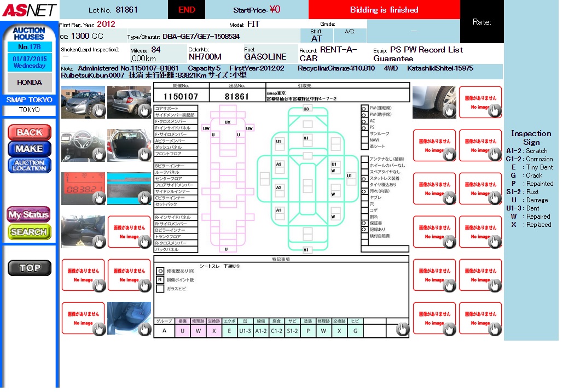The width and height of the screenshot is (580, 392).
Task: Click the hand icon on the wheel photo
Action: 449,111
